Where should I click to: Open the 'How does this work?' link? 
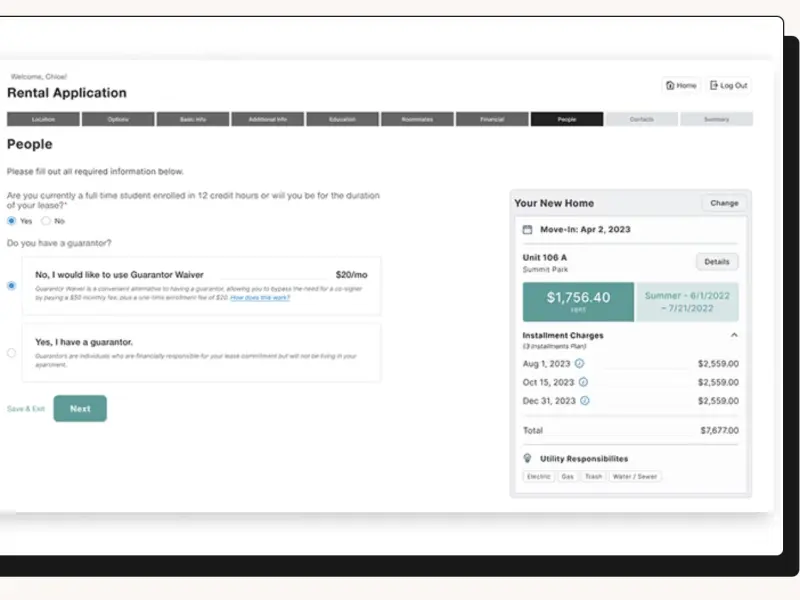coord(260,298)
